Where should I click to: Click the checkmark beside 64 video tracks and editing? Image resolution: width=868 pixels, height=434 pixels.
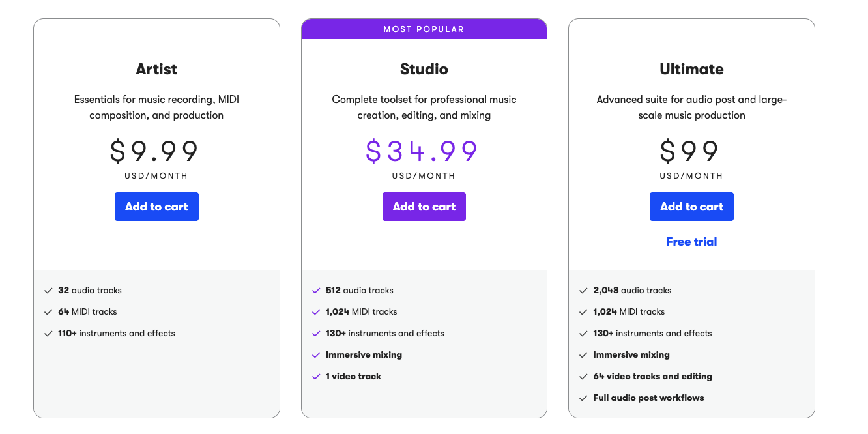(x=583, y=377)
